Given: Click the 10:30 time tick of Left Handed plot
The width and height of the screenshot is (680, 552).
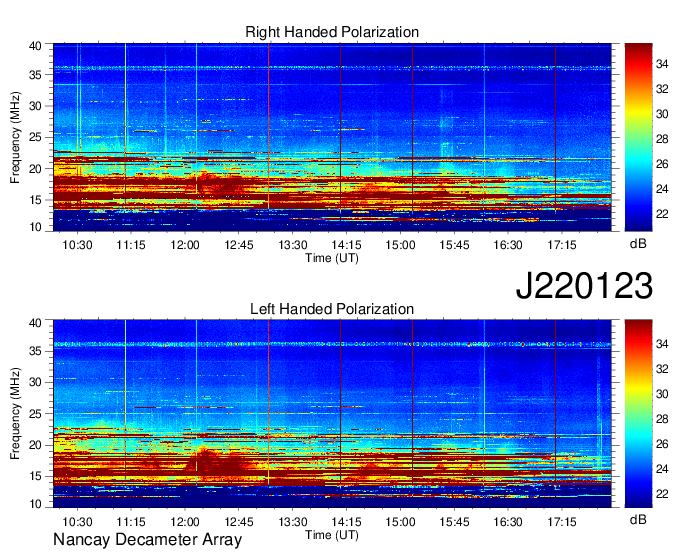Looking at the screenshot, I should (x=77, y=522).
